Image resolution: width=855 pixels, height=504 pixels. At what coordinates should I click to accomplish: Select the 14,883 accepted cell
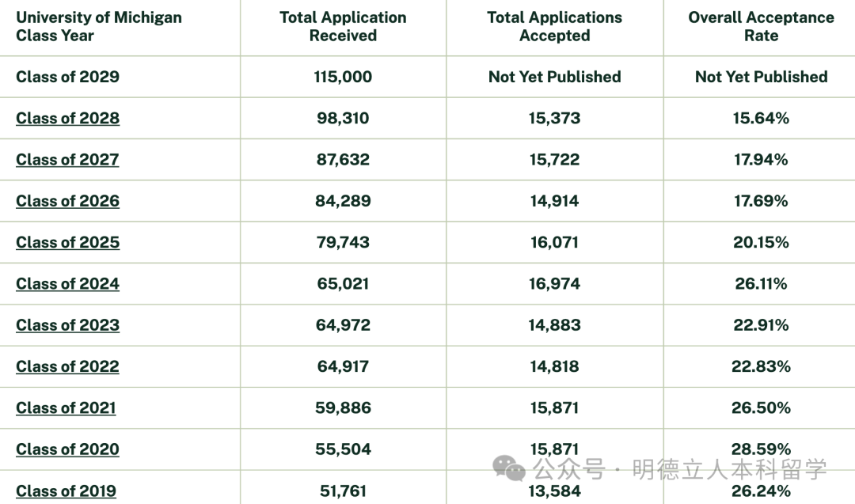point(554,325)
